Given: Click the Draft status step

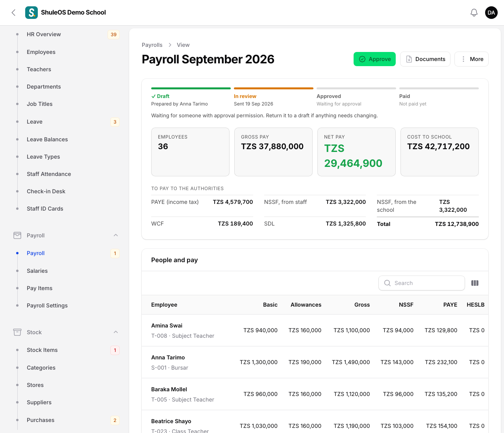Looking at the screenshot, I should point(191,97).
